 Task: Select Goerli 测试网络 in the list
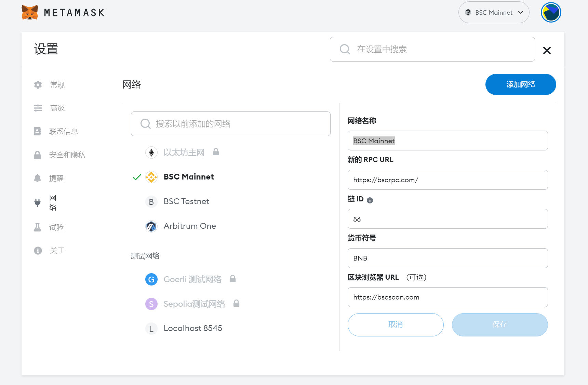(x=192, y=279)
